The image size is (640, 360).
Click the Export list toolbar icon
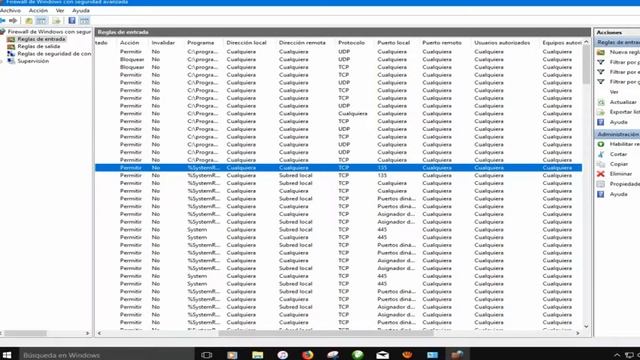click(56, 20)
